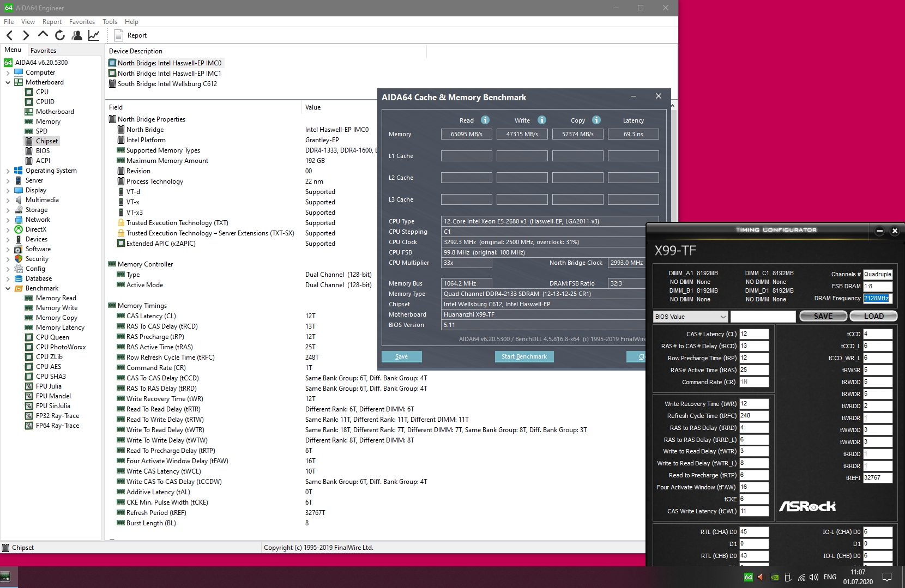This screenshot has width=905, height=588.
Task: Open the View menu
Action: tap(28, 22)
